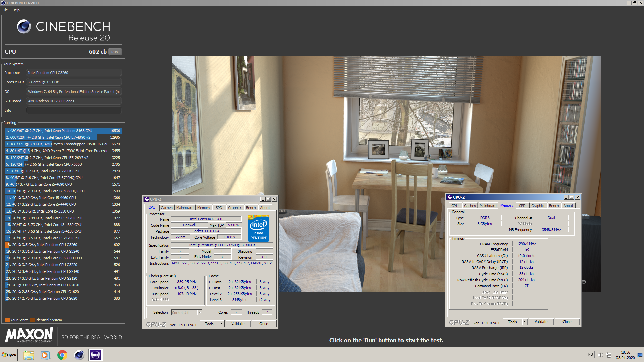644x362 pixels.
Task: Open SPD tab in left CPU-Z window
Action: [x=219, y=208]
